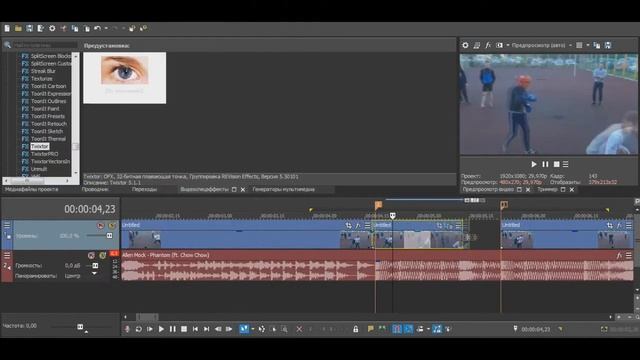640x360 pixels.
Task: Toggle the auto ripple icon
Action: pos(420,329)
